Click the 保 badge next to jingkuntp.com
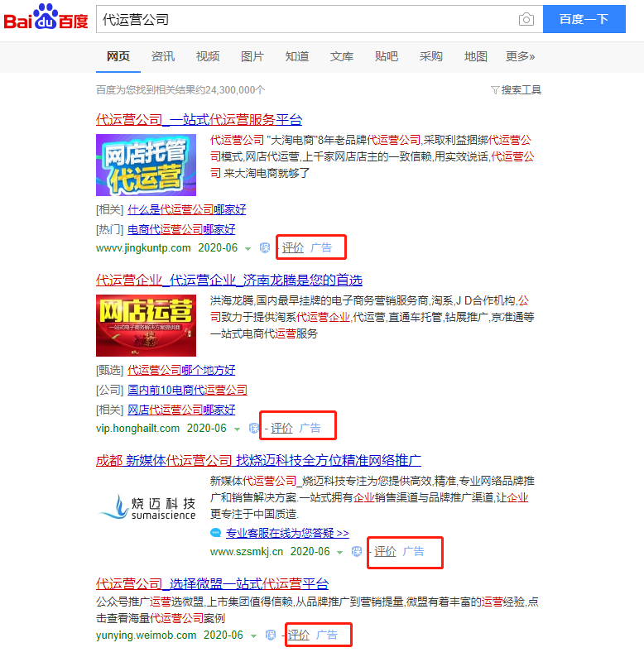The height and width of the screenshot is (657, 644). pyautogui.click(x=265, y=248)
